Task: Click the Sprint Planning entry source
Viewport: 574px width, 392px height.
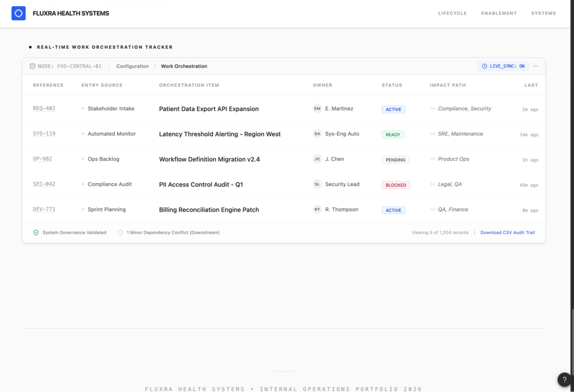Action: coord(107,209)
